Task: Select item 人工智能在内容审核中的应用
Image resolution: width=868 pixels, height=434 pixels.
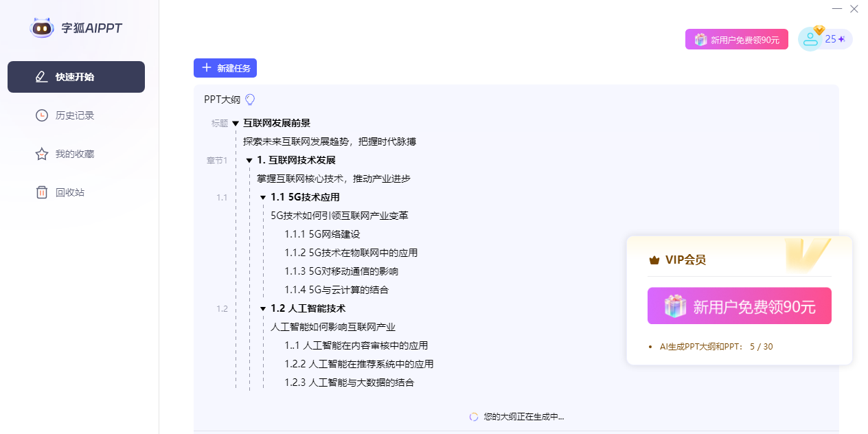Action: 356,345
